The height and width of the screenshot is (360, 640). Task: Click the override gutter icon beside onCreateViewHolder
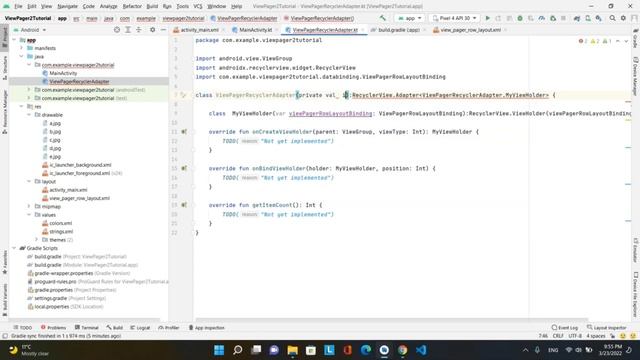[x=184, y=131]
